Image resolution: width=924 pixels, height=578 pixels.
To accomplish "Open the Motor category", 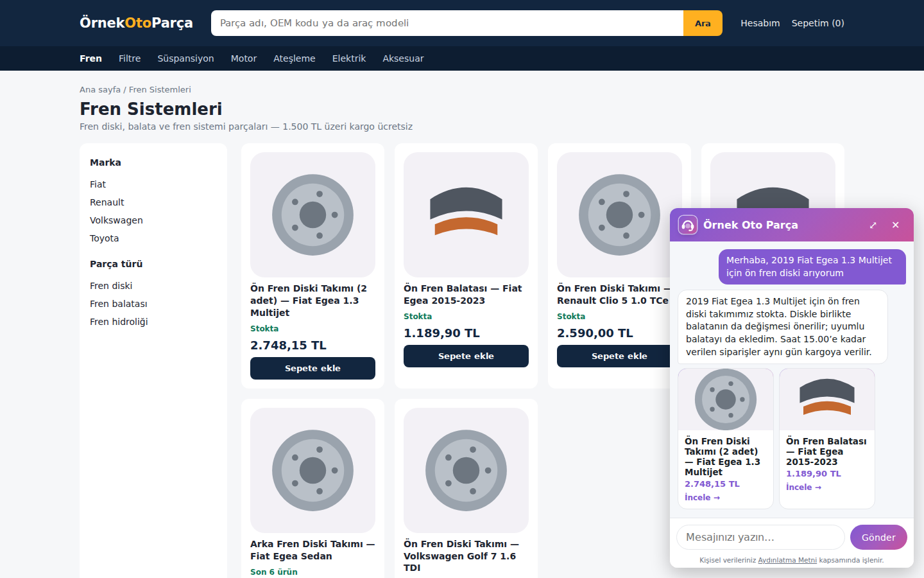I will [x=244, y=58].
